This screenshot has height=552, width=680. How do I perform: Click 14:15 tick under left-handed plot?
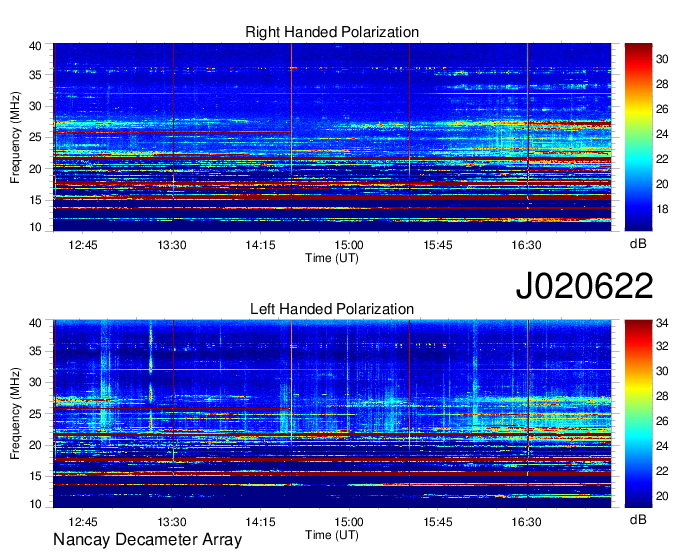coord(260,522)
